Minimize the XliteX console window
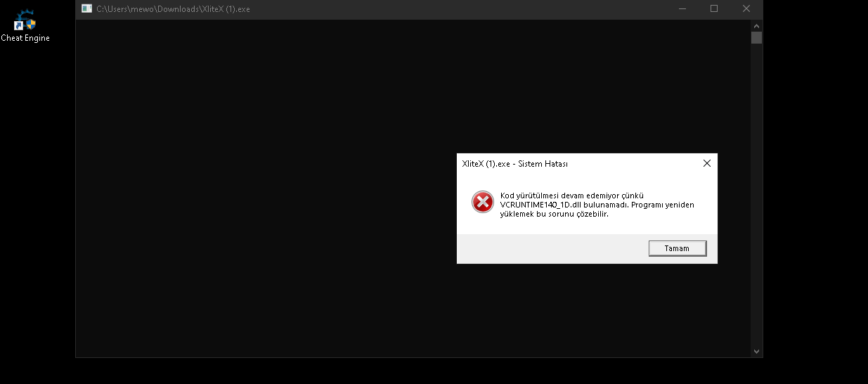The image size is (868, 384). pyautogui.click(x=682, y=9)
